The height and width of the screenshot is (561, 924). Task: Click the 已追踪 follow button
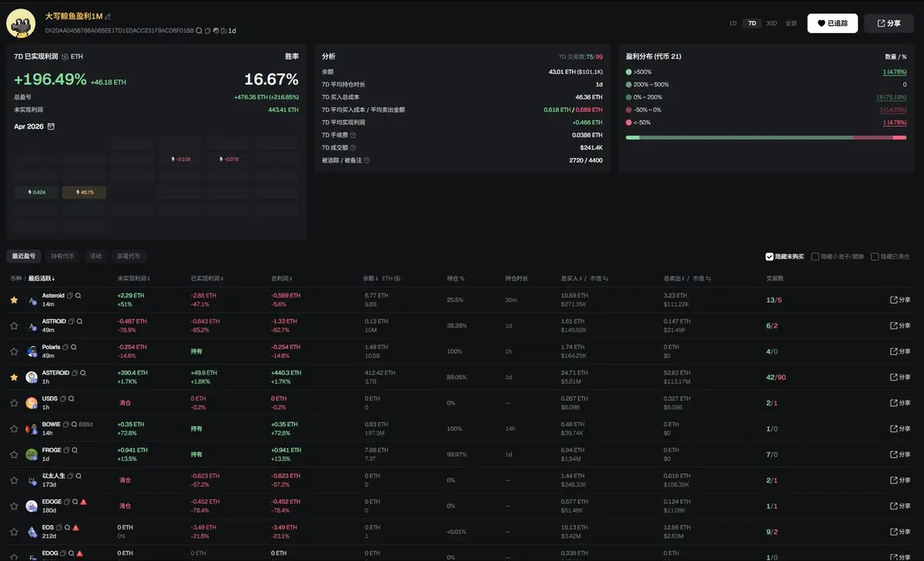(x=832, y=23)
